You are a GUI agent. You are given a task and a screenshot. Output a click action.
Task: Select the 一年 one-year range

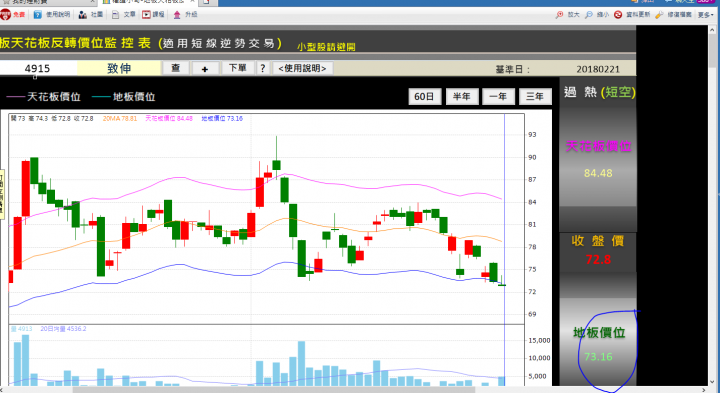(x=498, y=96)
